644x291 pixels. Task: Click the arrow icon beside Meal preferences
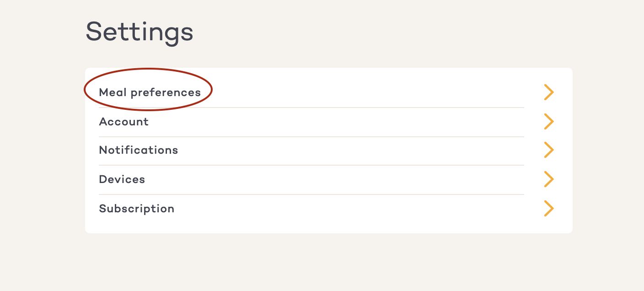coord(548,92)
